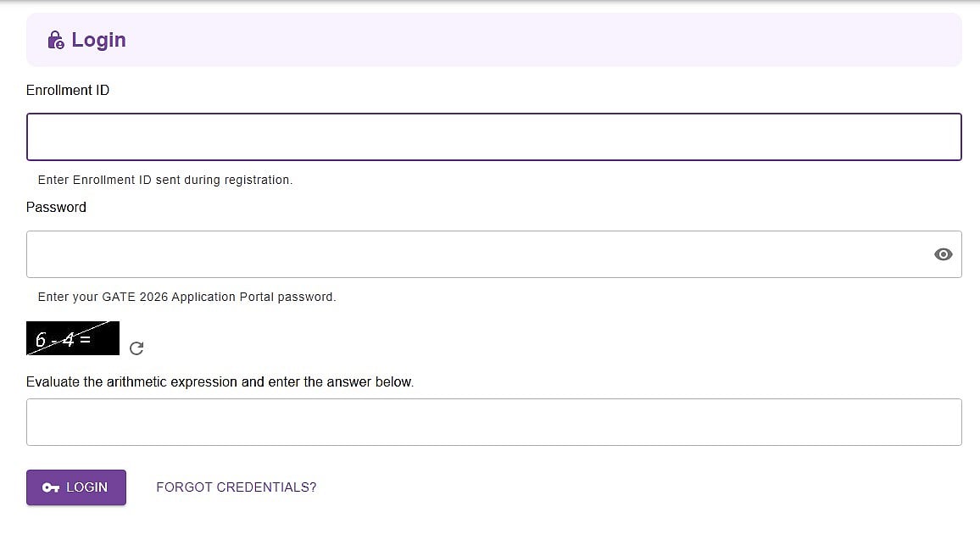
Task: Click the 'Evaluate the arithmetic expression' instruction
Action: coord(220,381)
